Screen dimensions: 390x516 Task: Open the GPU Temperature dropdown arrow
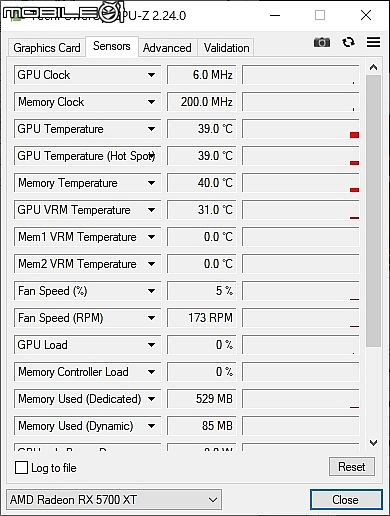point(151,129)
